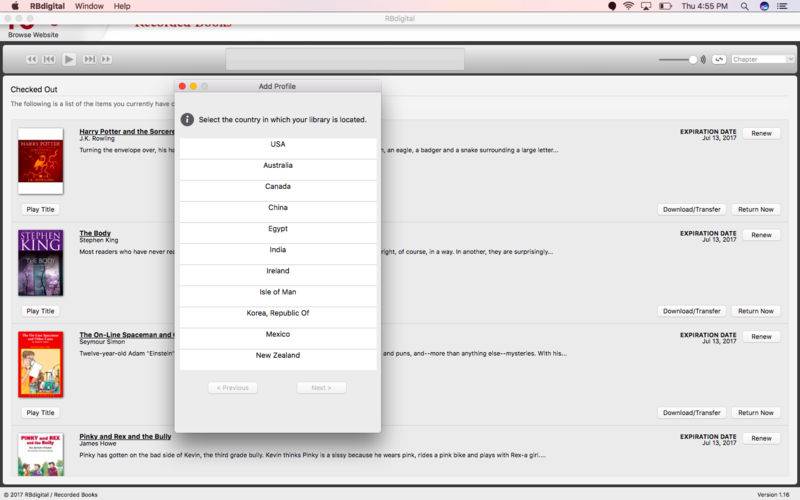Fast forward playback
The image size is (800, 500).
[106, 59]
